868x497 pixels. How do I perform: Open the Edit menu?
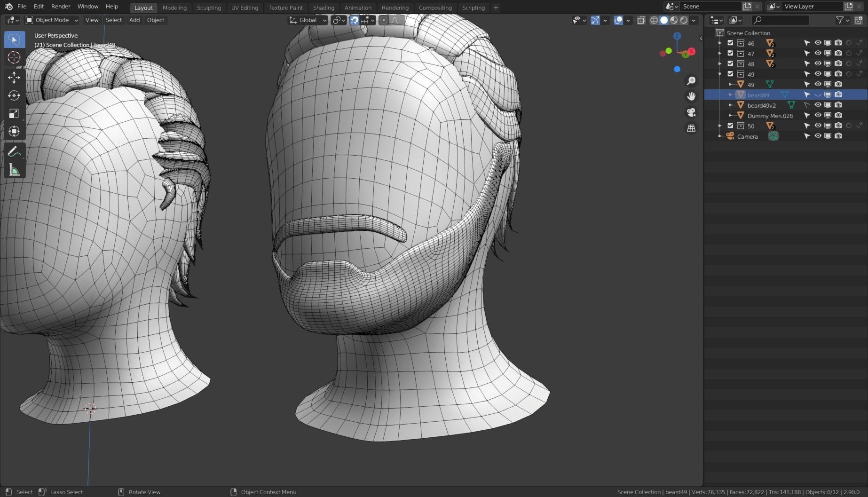[39, 7]
